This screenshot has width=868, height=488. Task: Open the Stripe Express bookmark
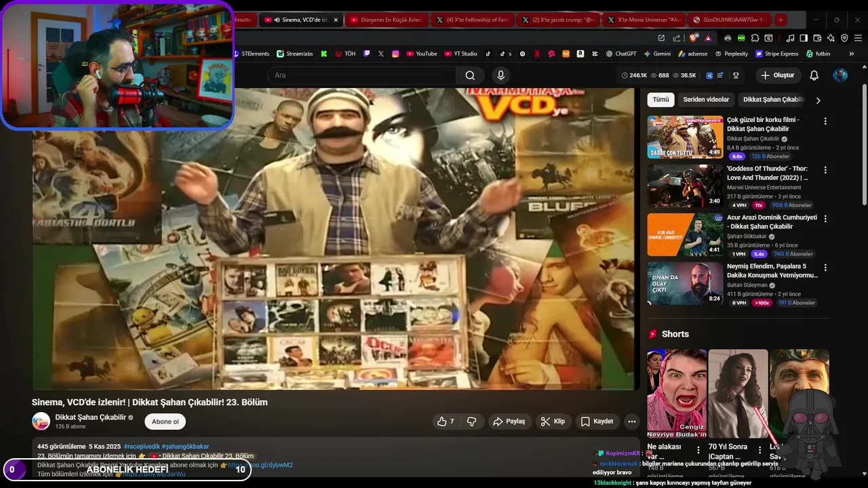point(776,54)
